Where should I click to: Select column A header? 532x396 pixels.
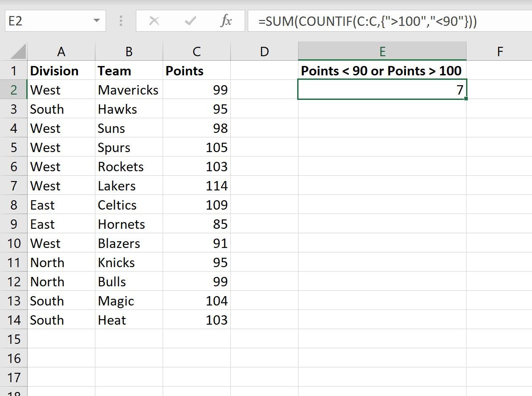tap(61, 52)
